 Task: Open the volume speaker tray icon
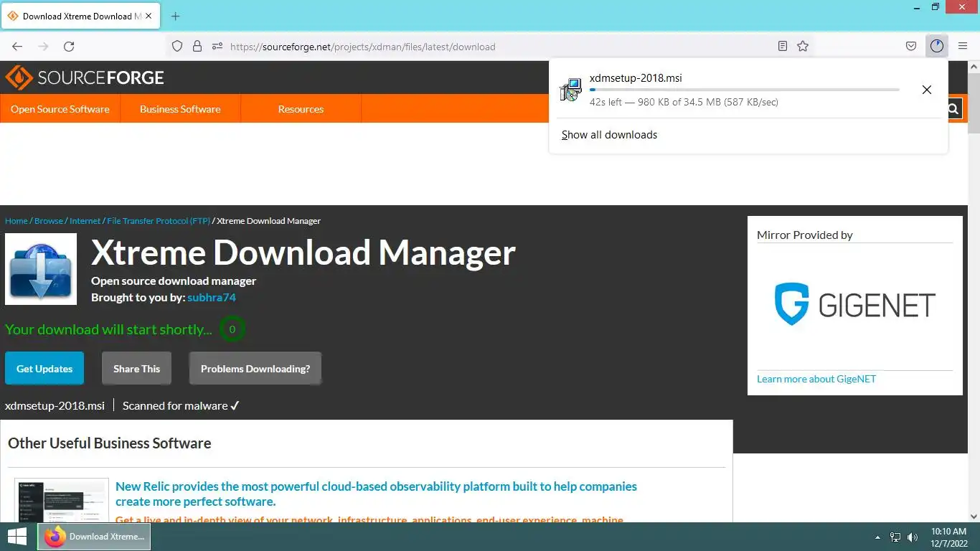pos(913,537)
